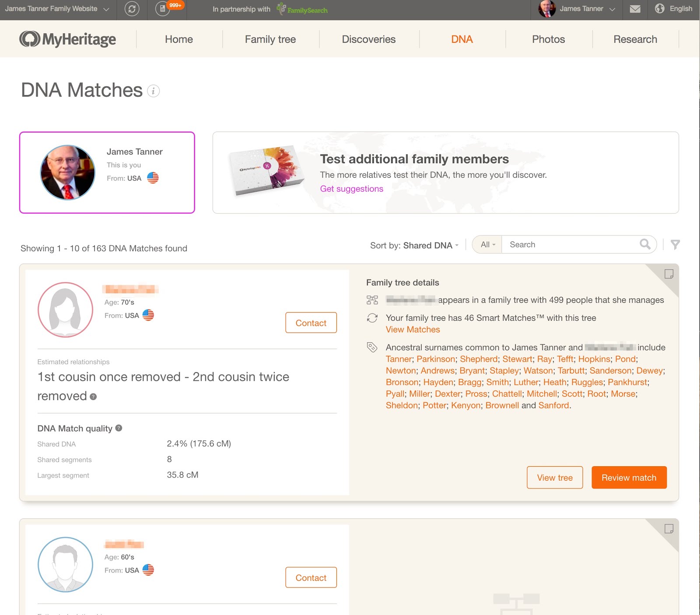Click the Newton surname link
The height and width of the screenshot is (615, 700).
[401, 371]
